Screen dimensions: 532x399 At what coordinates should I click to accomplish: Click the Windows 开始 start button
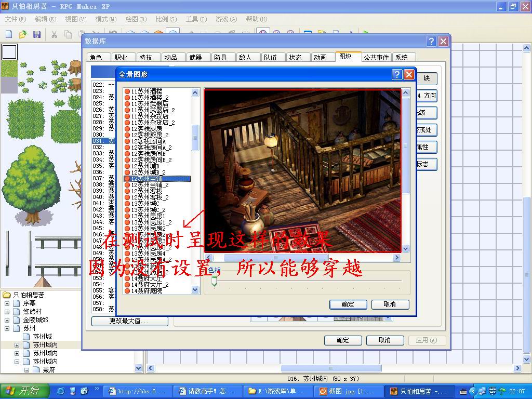(x=24, y=391)
